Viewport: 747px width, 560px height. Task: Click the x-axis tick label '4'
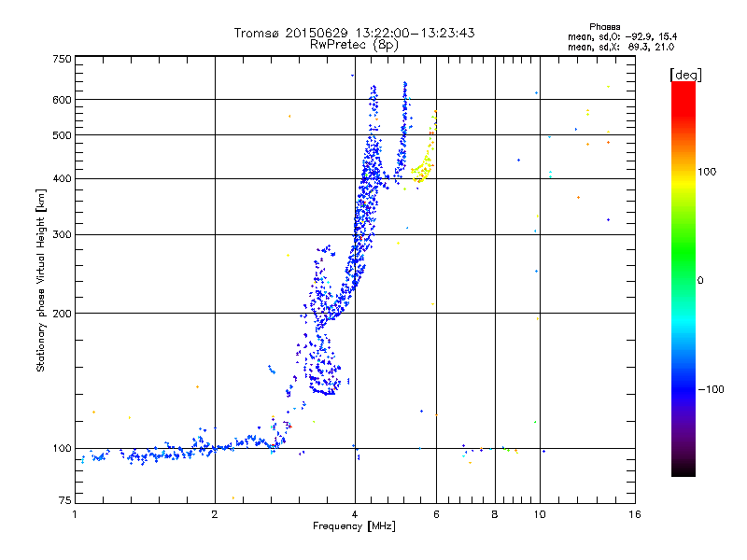pos(355,514)
